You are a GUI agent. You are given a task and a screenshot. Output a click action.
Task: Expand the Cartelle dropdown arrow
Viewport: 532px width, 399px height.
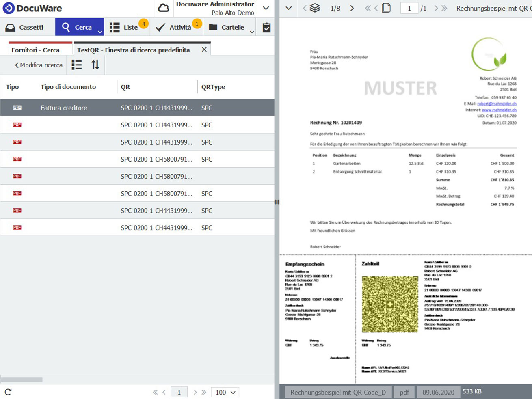[252, 32]
